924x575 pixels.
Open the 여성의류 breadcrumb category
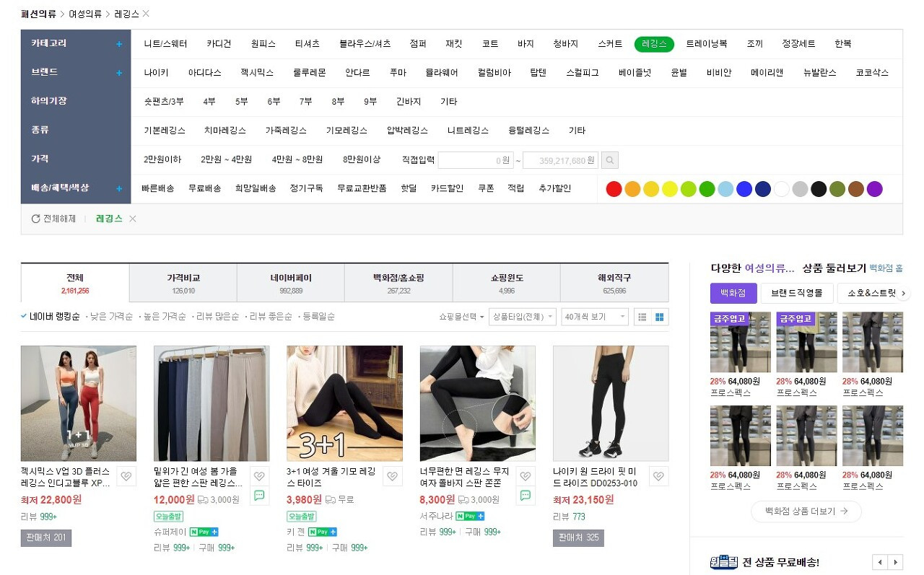click(85, 14)
